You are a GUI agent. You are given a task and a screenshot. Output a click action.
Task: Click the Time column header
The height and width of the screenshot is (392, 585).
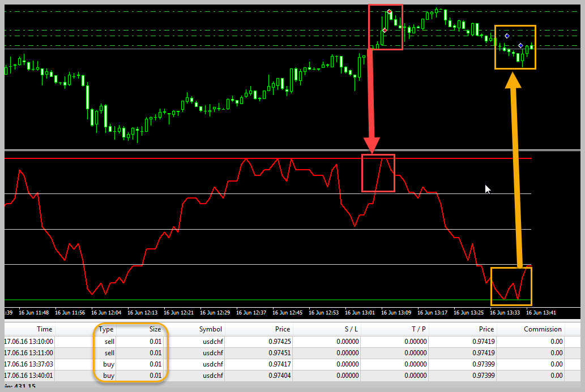tap(44, 329)
